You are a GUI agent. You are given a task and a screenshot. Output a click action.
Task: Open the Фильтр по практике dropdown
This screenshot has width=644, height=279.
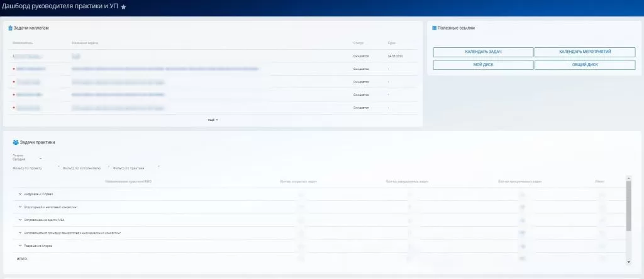[x=158, y=168]
